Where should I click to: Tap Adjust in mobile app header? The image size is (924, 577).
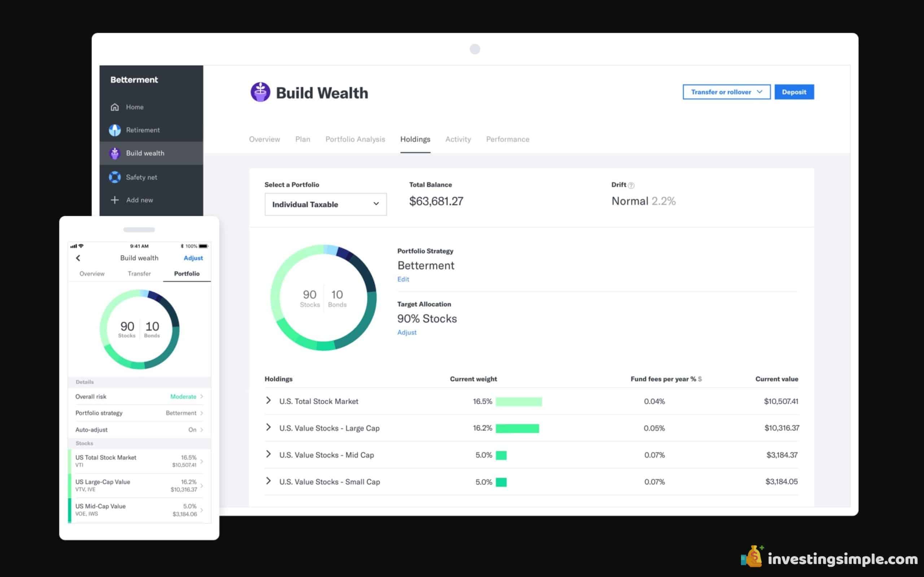pyautogui.click(x=193, y=258)
